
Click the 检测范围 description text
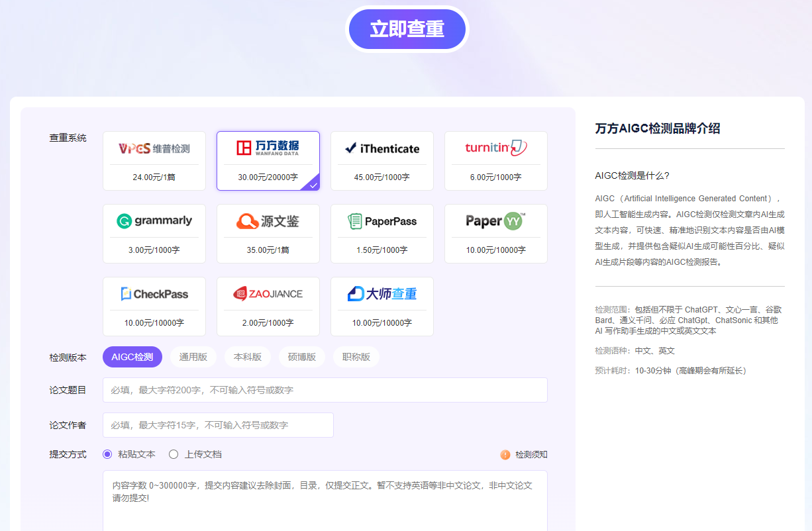point(689,320)
